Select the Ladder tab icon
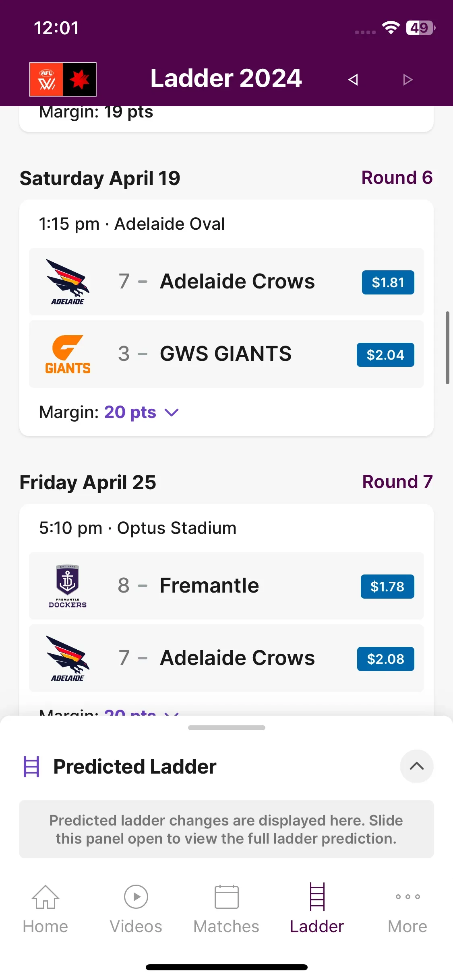This screenshot has width=453, height=980. [317, 897]
